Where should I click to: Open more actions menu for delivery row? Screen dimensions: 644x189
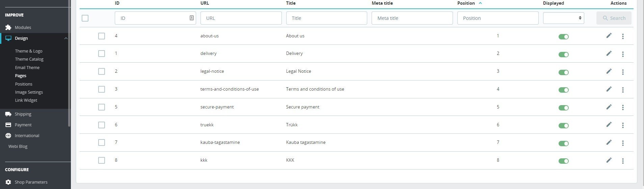point(623,54)
